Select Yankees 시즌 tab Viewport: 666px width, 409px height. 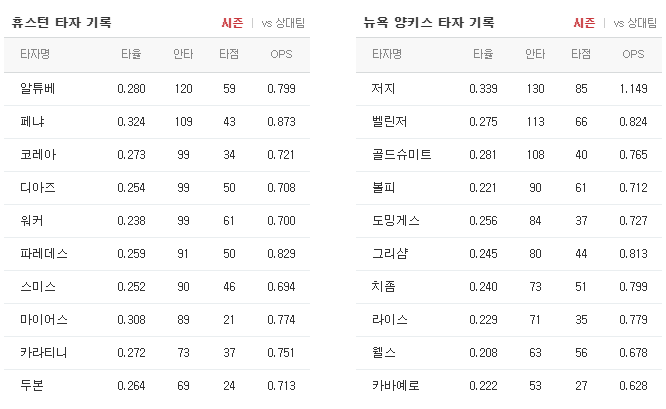584,23
